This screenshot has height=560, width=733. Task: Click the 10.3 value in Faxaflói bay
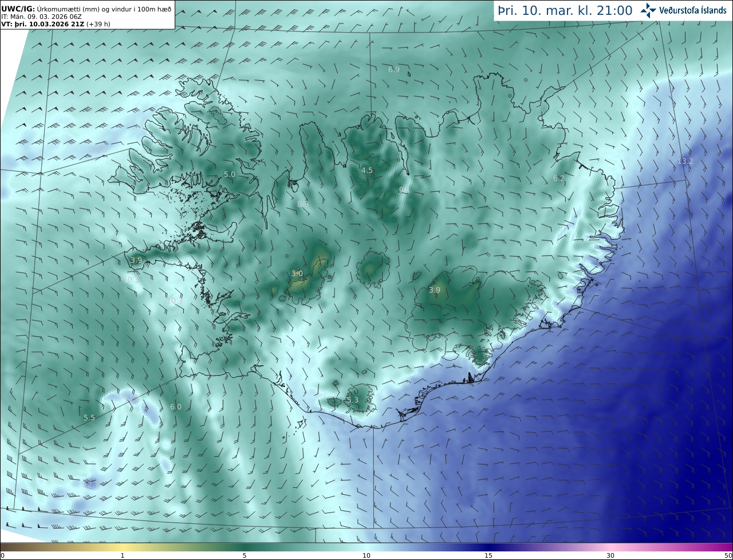point(175,301)
